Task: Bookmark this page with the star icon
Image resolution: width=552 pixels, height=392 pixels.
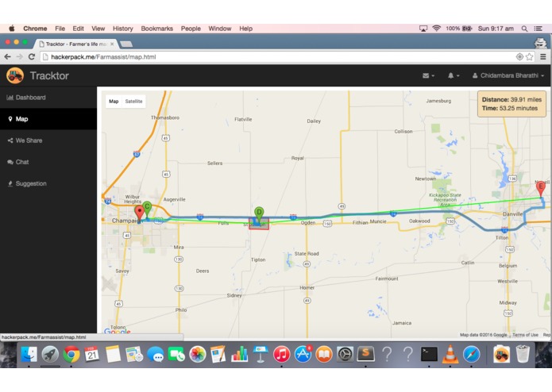Action: click(x=529, y=56)
